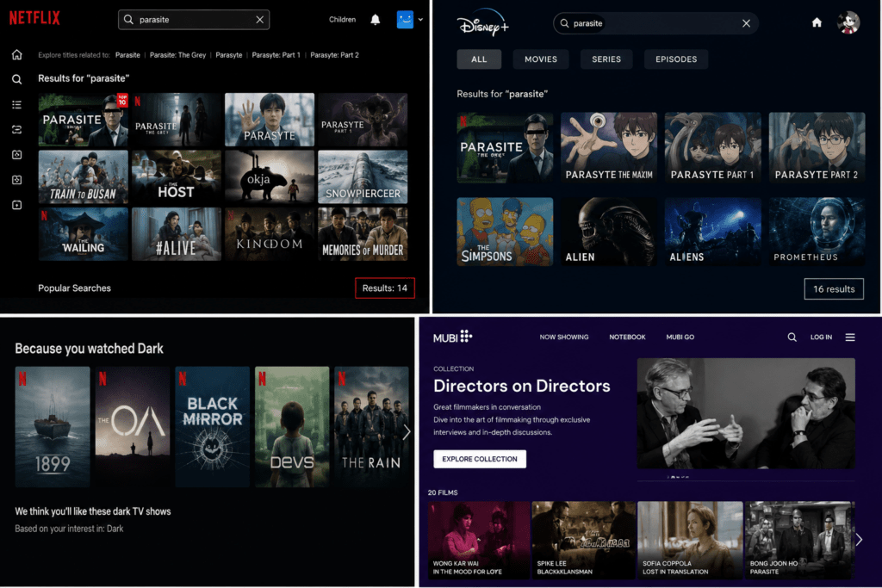Open Spike Lee BlacKkKlansman card
Screen dimensions: 882x588
pos(583,540)
